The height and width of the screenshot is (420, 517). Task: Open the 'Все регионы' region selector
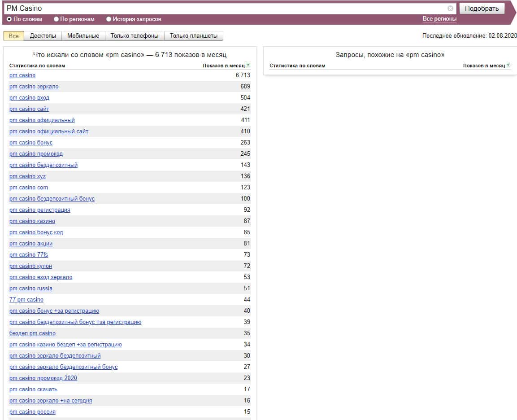439,19
